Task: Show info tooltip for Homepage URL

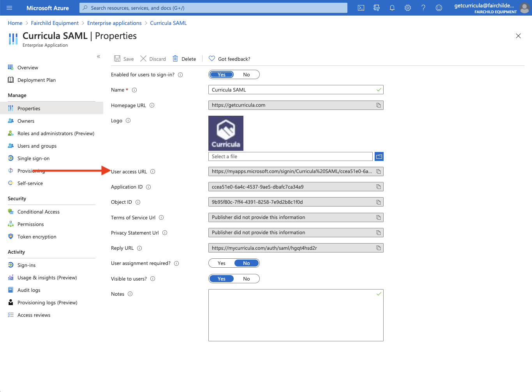Action: (152, 105)
